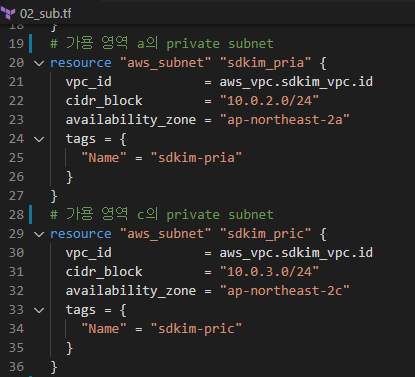Click availability_zone attribute on line 23
The image size is (415, 377).
pos(131,120)
